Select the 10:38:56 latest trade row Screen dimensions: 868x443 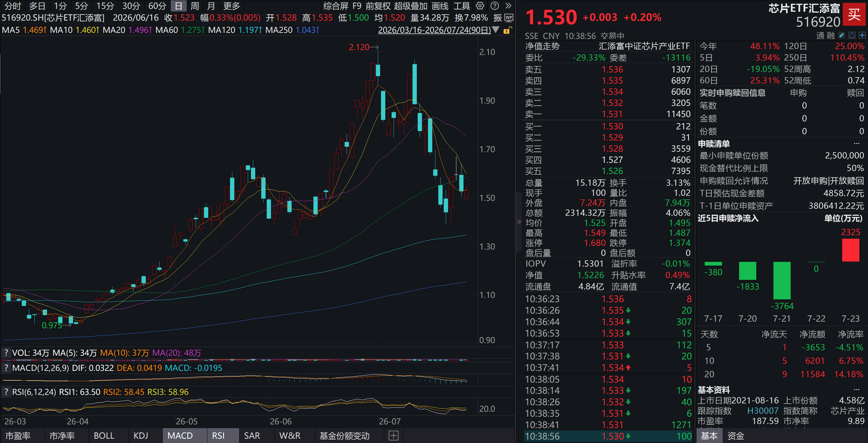click(x=608, y=436)
